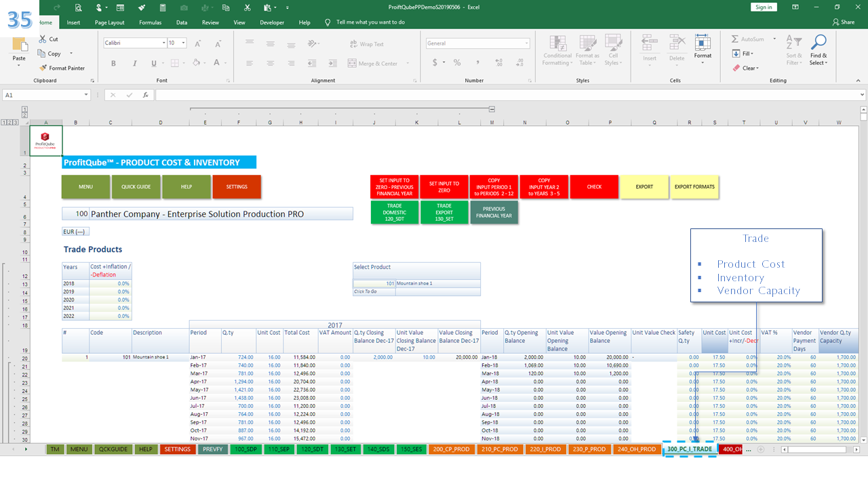Open Format as Table gallery
The width and height of the screenshot is (868, 488).
tap(587, 50)
